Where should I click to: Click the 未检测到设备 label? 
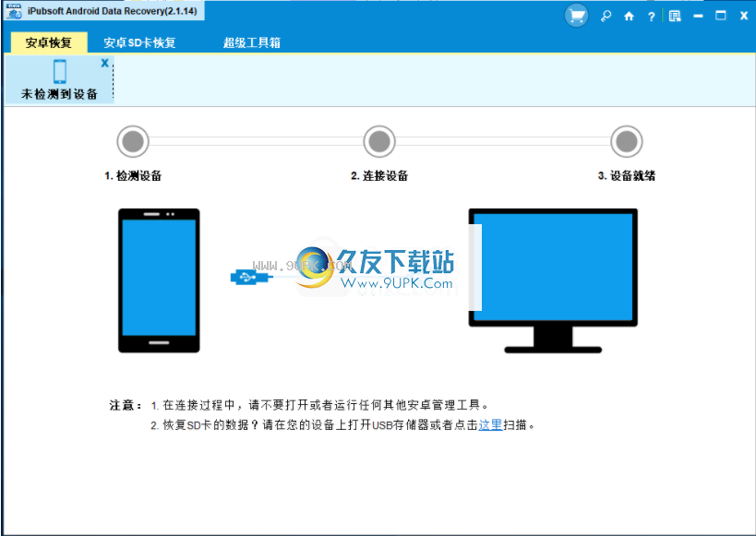59,94
